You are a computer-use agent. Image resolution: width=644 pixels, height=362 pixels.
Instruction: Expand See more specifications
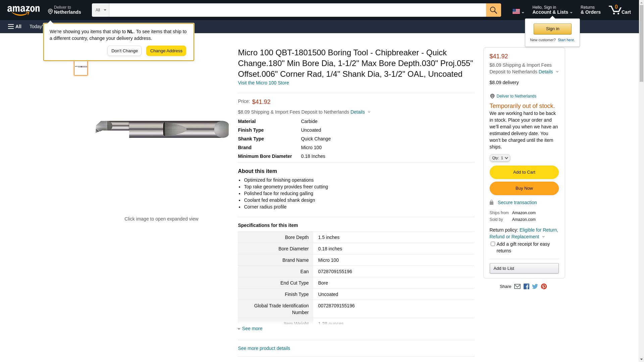252,328
